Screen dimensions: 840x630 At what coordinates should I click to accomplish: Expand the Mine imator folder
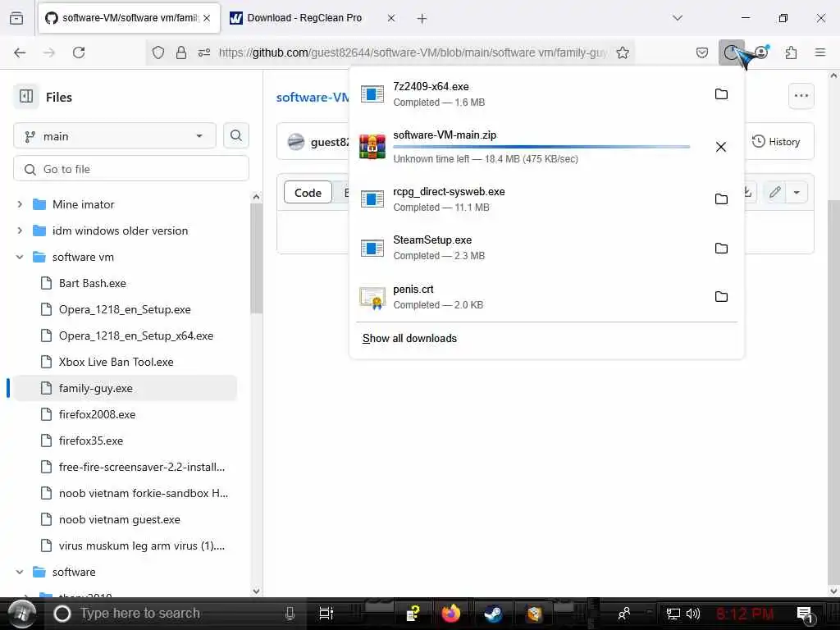click(20, 204)
